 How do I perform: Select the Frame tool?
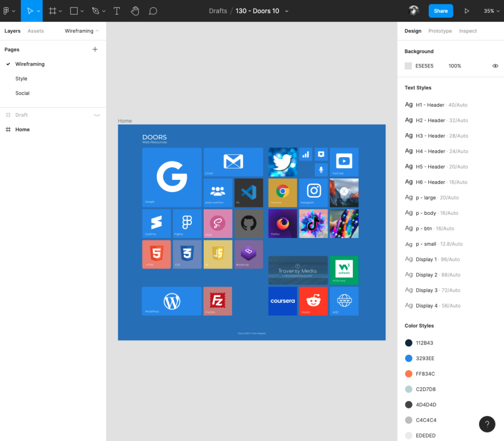click(x=52, y=11)
